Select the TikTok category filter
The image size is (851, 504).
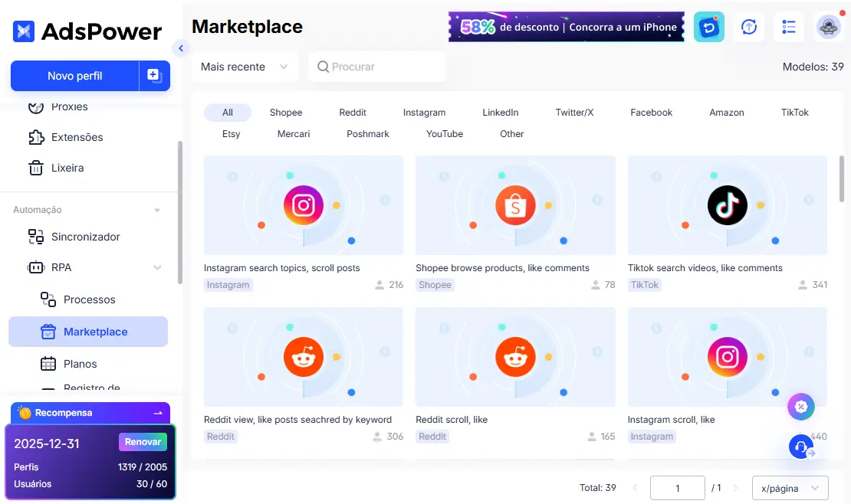(795, 113)
